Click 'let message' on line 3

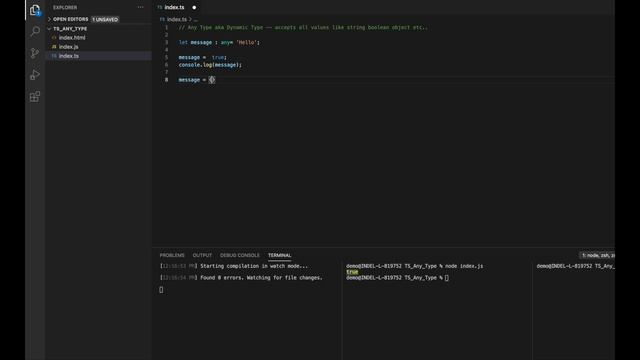[x=195, y=42]
